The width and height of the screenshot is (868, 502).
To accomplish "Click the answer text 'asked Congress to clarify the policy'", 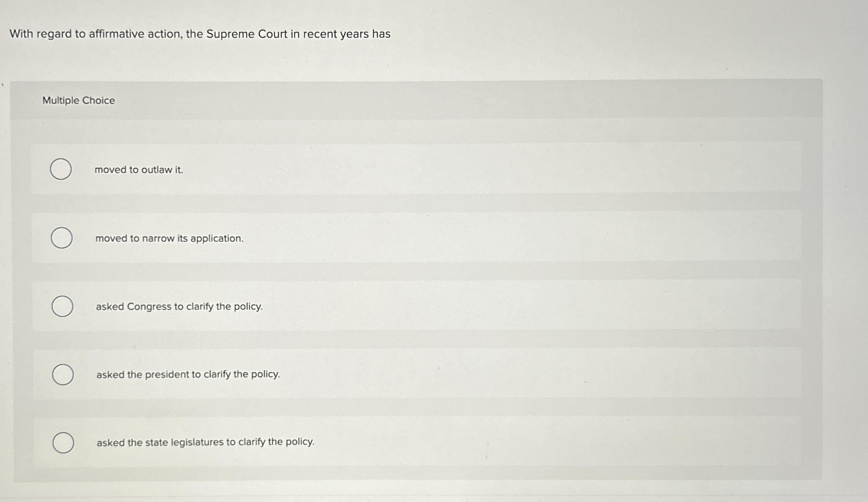I will 179,307.
